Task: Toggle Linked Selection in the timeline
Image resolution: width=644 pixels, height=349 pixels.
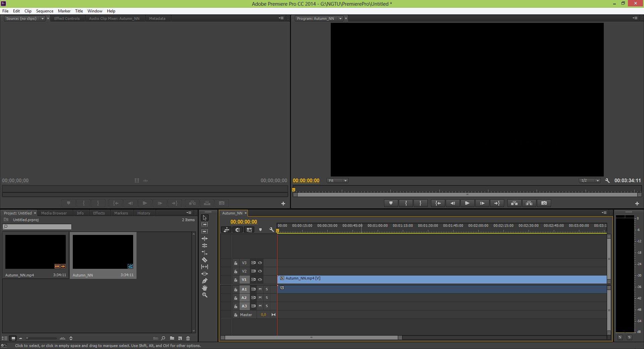Action: pos(249,230)
